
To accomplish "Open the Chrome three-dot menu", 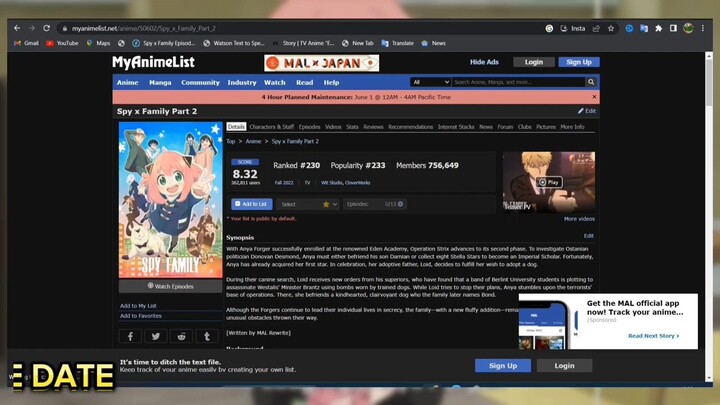I will (x=703, y=28).
